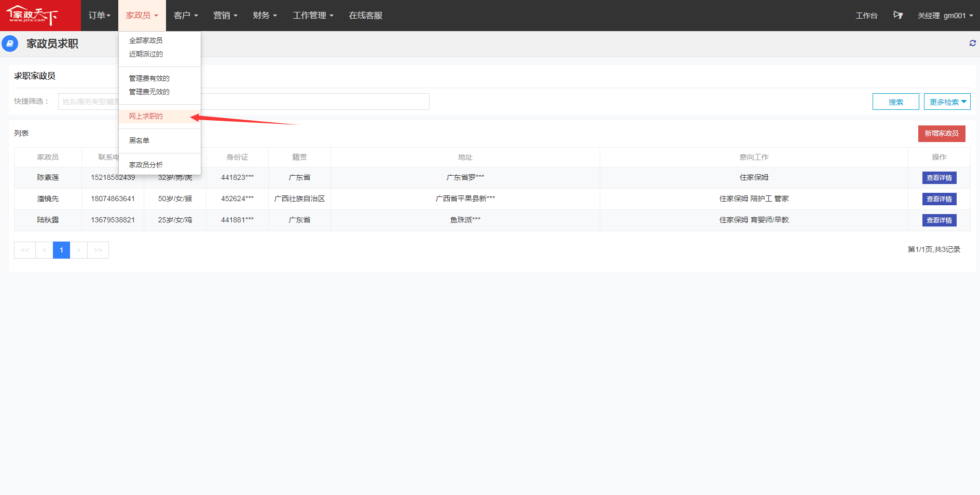The image size is (980, 495).
Task: Click ID number 452624***
Action: pyautogui.click(x=237, y=199)
